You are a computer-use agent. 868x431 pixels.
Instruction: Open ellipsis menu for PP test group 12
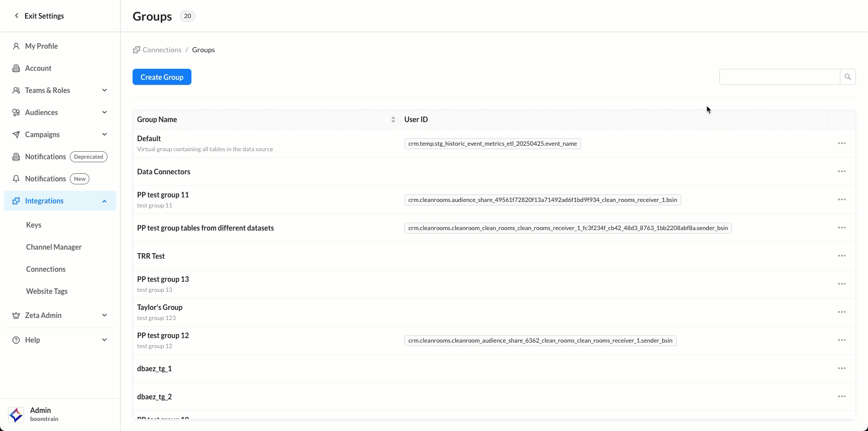click(842, 341)
